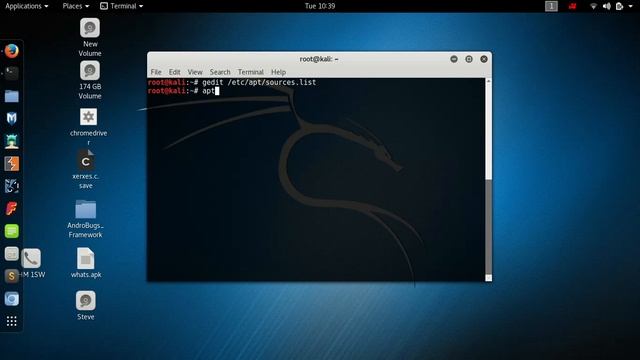This screenshot has width=640, height=360.
Task: Maximize the root@kali terminal window
Action: click(x=469, y=59)
